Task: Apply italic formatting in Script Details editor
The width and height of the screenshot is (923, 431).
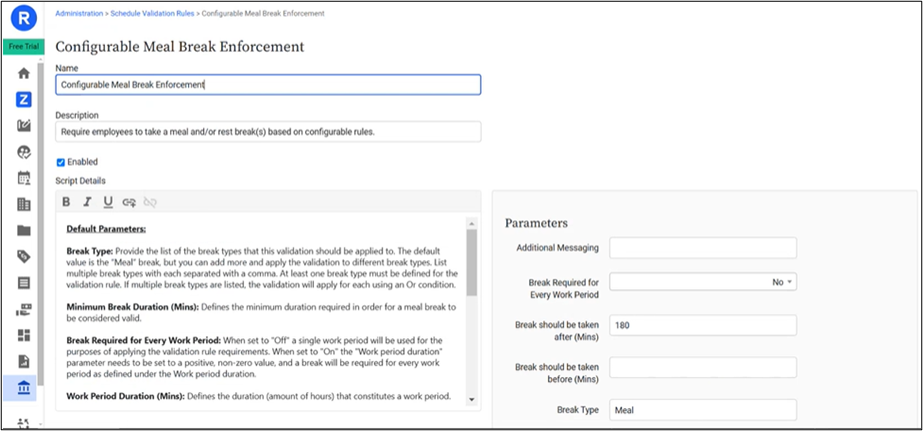Action: coord(87,202)
